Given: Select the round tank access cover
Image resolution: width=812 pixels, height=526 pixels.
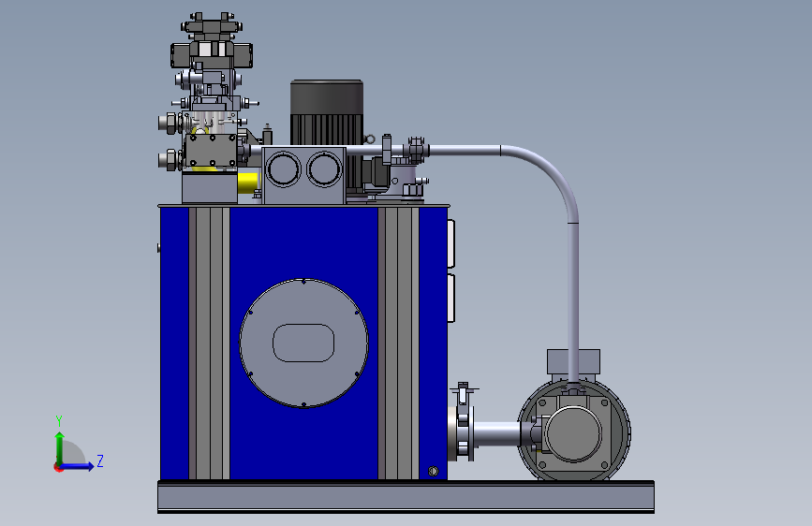Looking at the screenshot, I should (304, 343).
